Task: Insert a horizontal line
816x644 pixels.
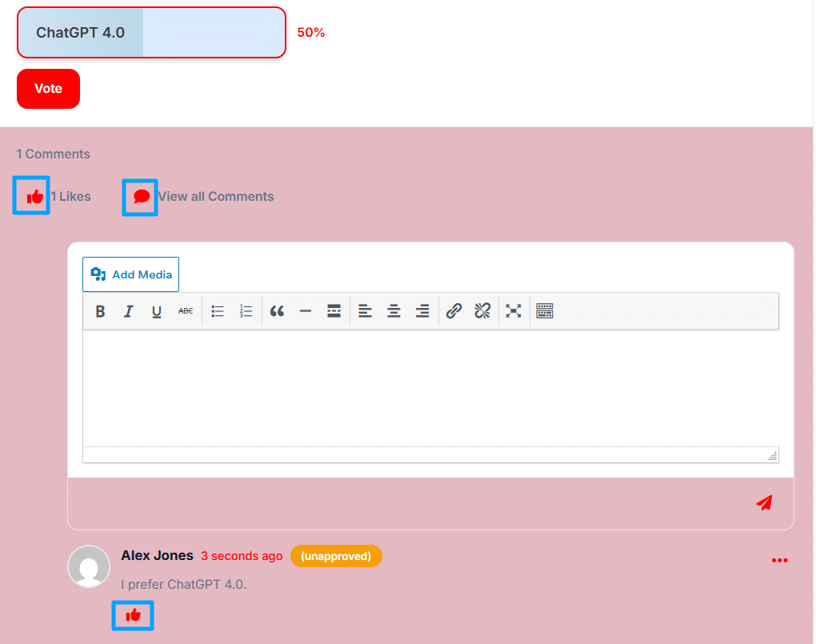Action: [306, 311]
